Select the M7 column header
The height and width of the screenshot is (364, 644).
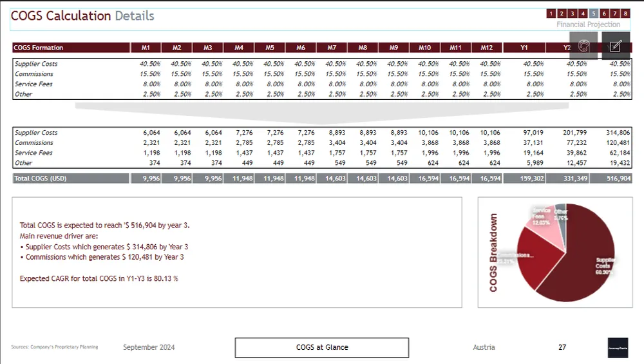tap(332, 47)
